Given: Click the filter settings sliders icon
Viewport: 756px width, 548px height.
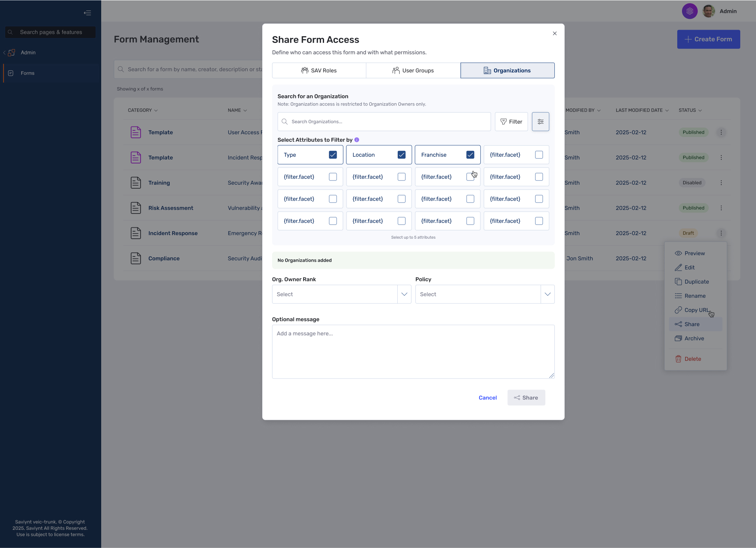Looking at the screenshot, I should [540, 122].
